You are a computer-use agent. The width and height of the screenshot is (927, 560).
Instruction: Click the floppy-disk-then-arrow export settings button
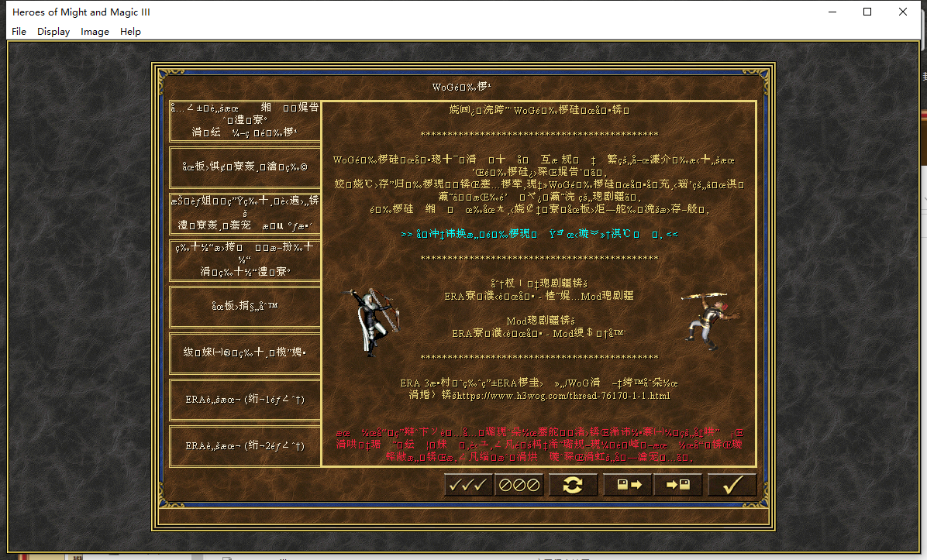coord(624,486)
